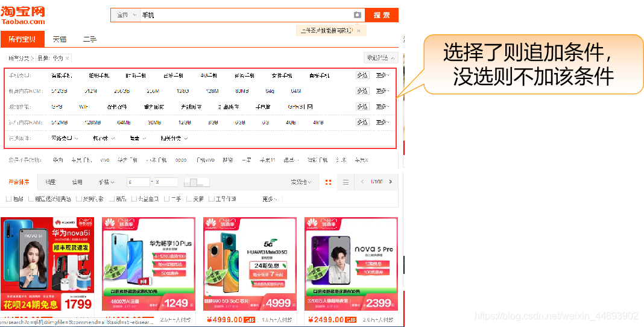Filter ROM by 256GB
This screenshot has width=644, height=327.
122,90
